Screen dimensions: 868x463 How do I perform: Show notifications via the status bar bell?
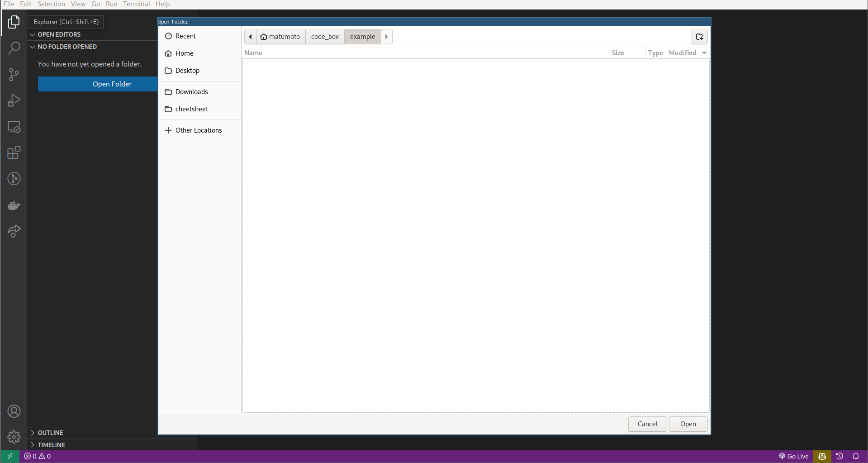[856, 456]
